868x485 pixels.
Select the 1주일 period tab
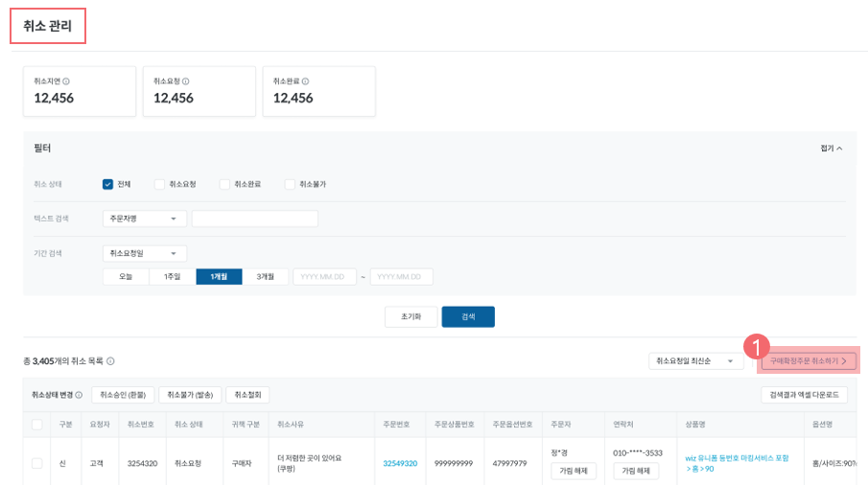pos(173,276)
